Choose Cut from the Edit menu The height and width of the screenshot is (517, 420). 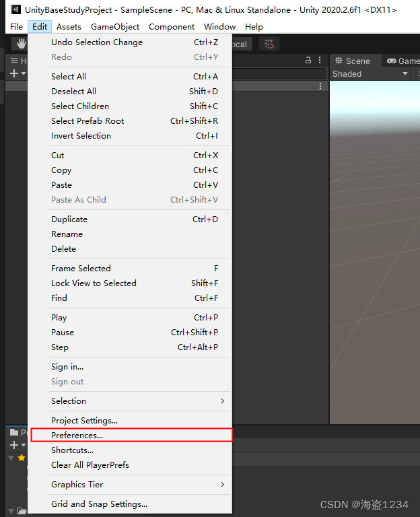point(131,156)
